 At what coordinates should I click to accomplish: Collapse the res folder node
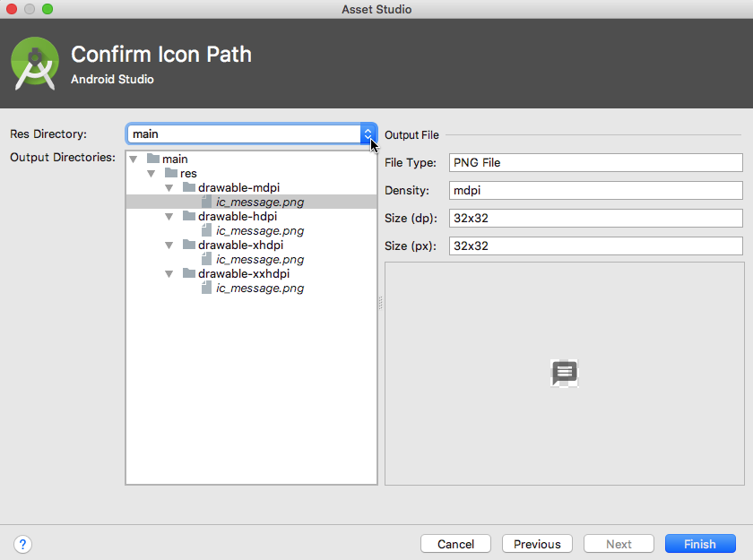tap(151, 173)
